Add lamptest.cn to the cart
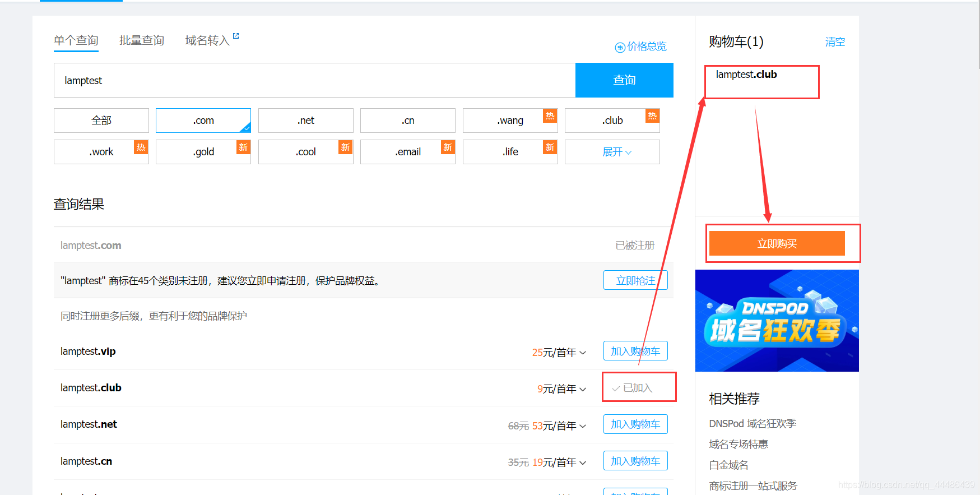 tap(635, 461)
